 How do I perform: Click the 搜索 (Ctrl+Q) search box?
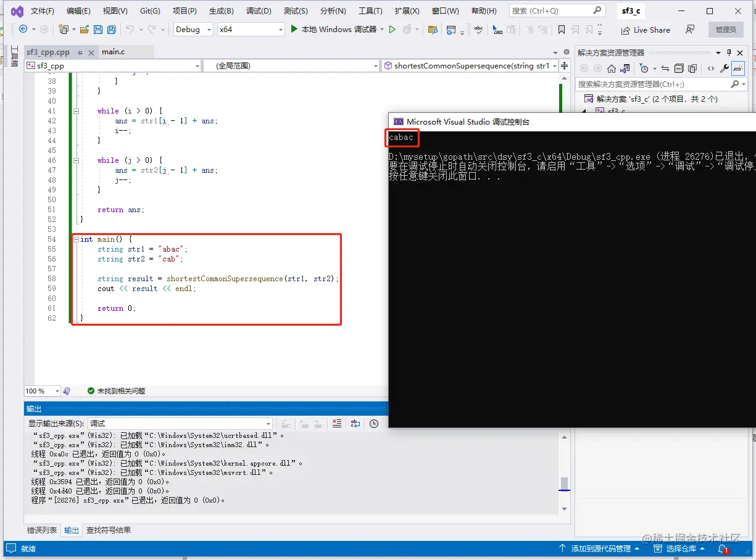point(557,10)
